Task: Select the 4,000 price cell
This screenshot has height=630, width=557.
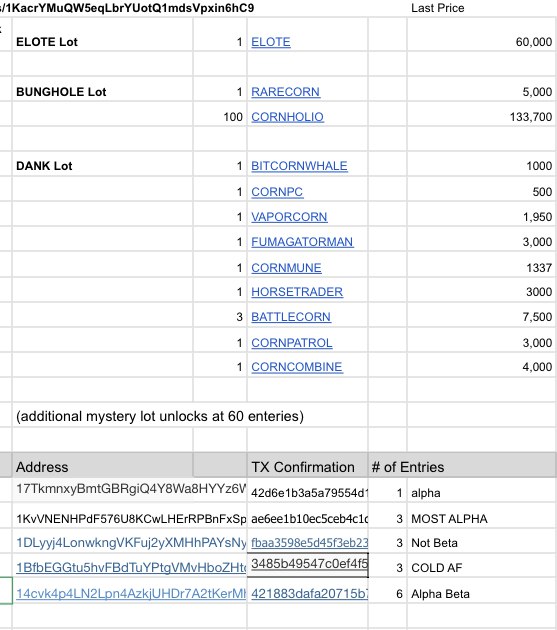Action: tap(481, 364)
